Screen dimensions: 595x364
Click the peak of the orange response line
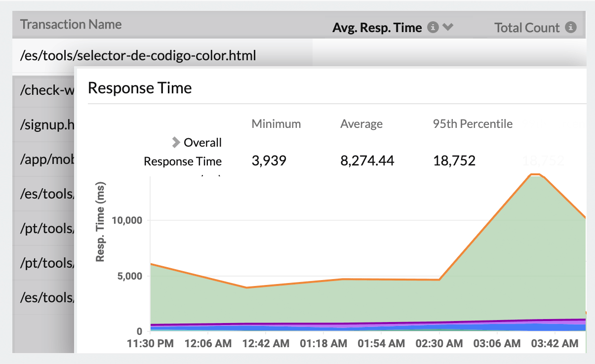535,174
